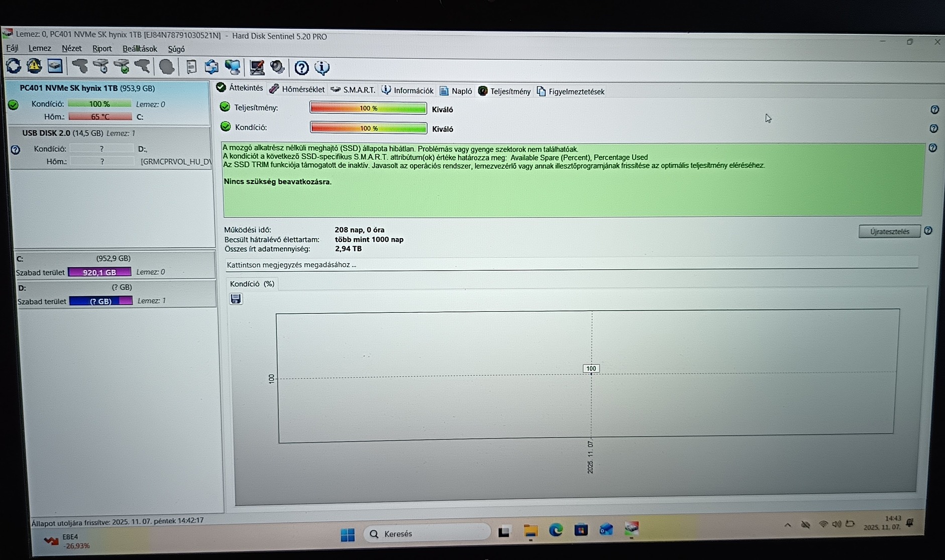The image size is (945, 560).
Task: Click the status bar last refresh text
Action: point(118,521)
